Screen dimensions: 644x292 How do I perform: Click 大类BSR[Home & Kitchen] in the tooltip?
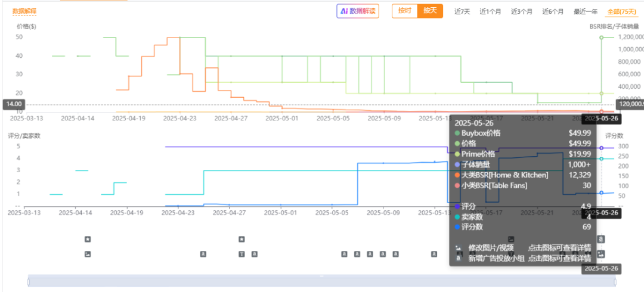522,175
